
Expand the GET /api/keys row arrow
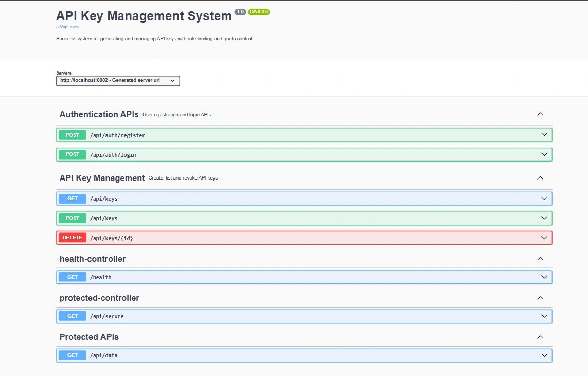coord(544,199)
